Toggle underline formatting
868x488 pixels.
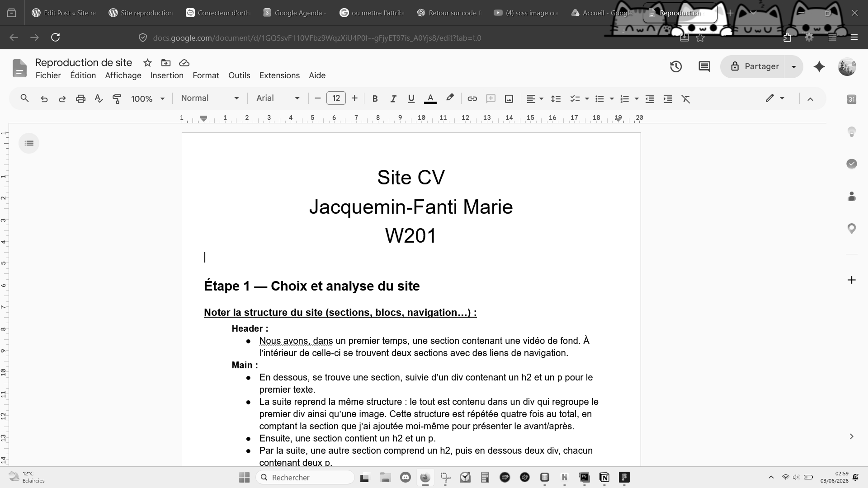tap(411, 99)
